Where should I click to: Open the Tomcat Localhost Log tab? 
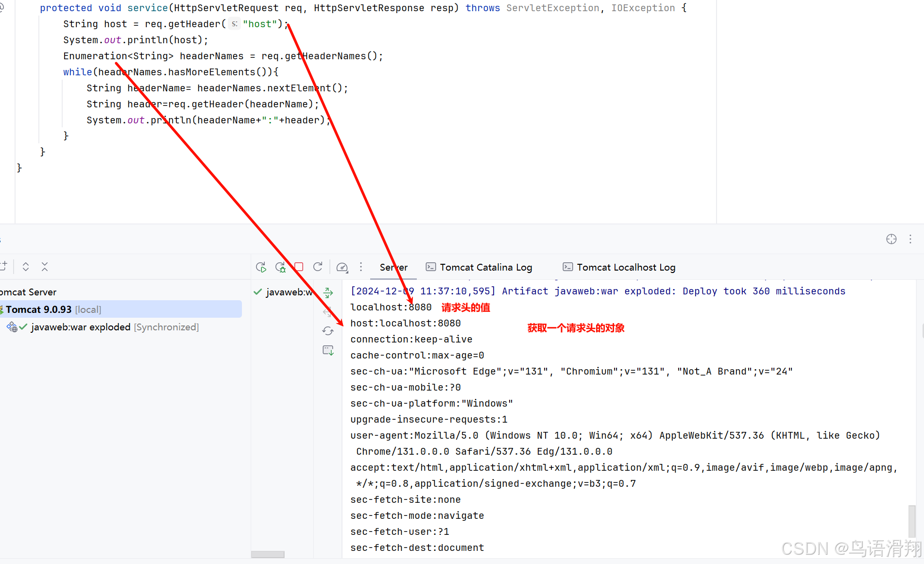(619, 267)
